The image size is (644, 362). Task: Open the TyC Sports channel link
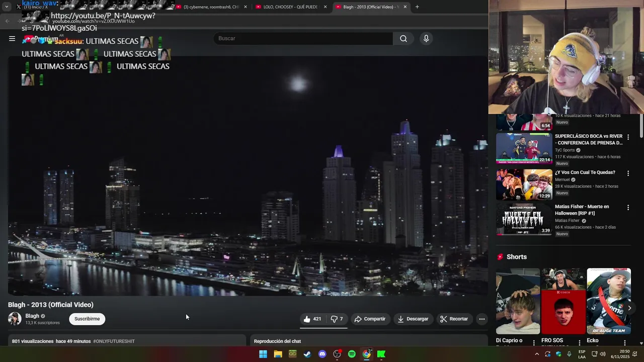(565, 150)
